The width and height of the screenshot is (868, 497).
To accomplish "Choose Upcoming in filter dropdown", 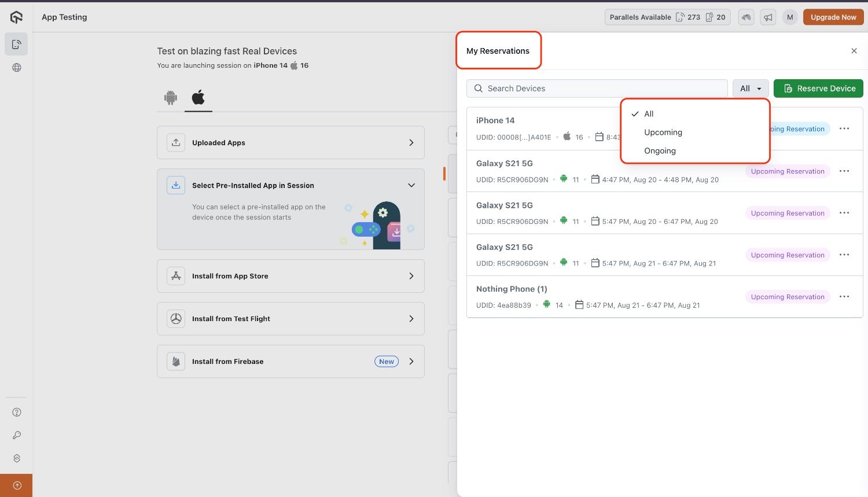I will point(663,132).
